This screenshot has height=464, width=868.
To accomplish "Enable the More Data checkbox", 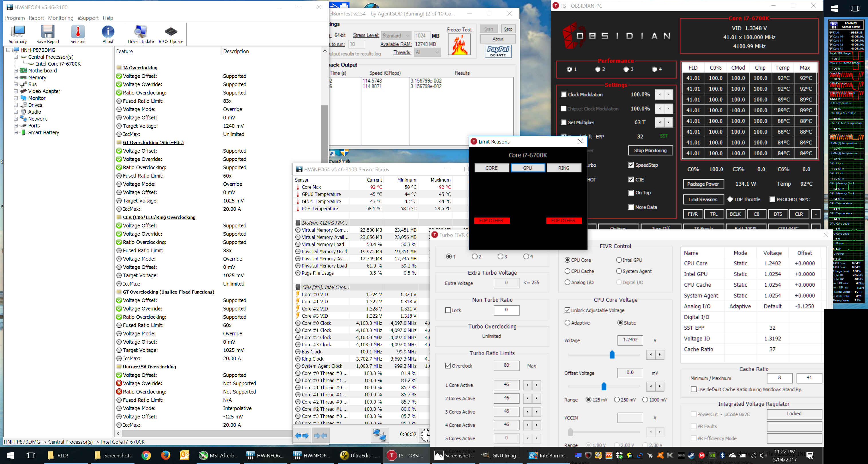I will pos(631,207).
